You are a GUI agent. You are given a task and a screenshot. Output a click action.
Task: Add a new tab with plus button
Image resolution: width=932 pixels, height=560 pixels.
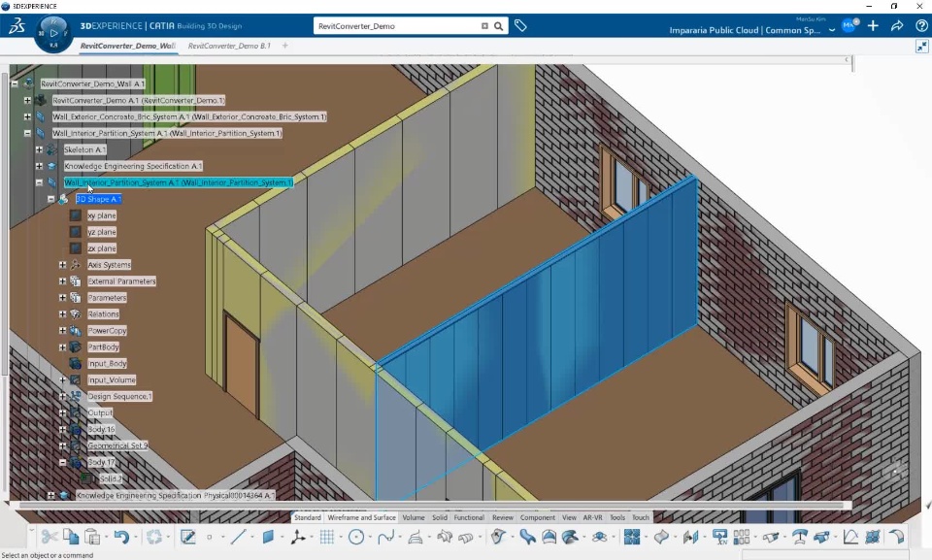pyautogui.click(x=285, y=46)
